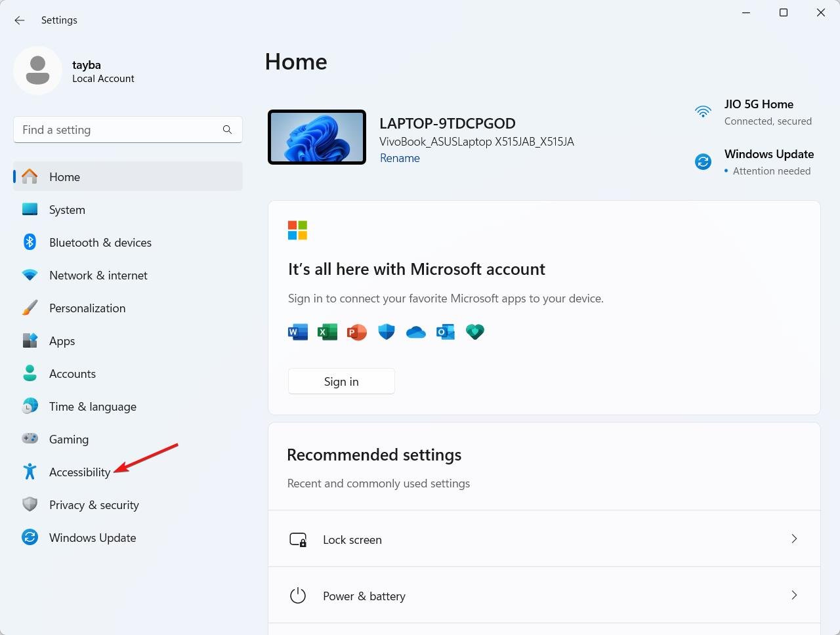
Task: Expand the Power & battery chevron
Action: click(794, 595)
